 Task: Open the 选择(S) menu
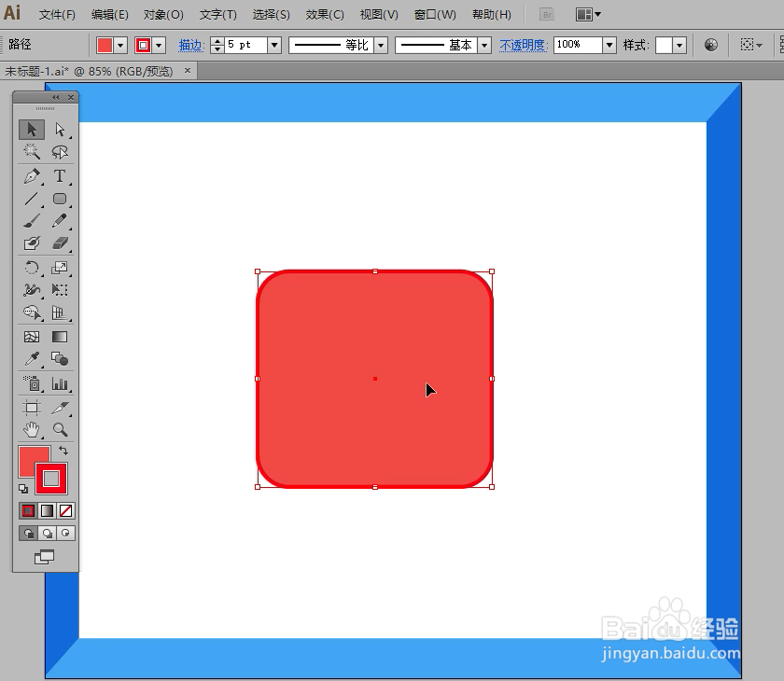271,15
